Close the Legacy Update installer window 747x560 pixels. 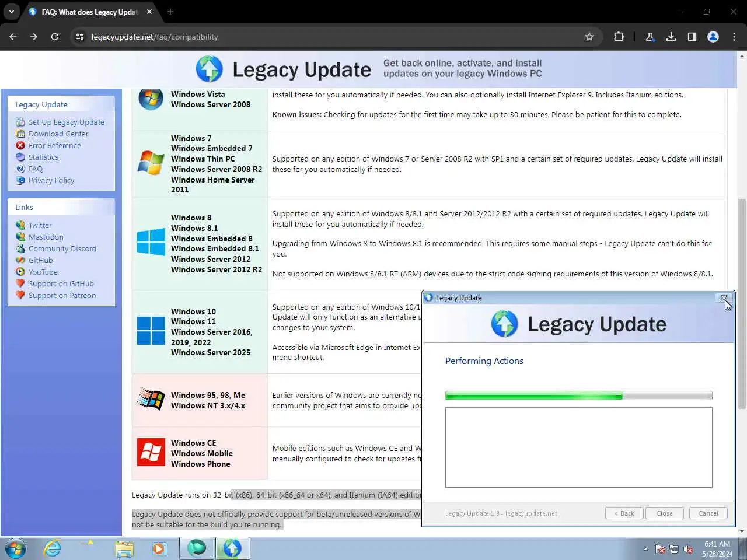724,298
